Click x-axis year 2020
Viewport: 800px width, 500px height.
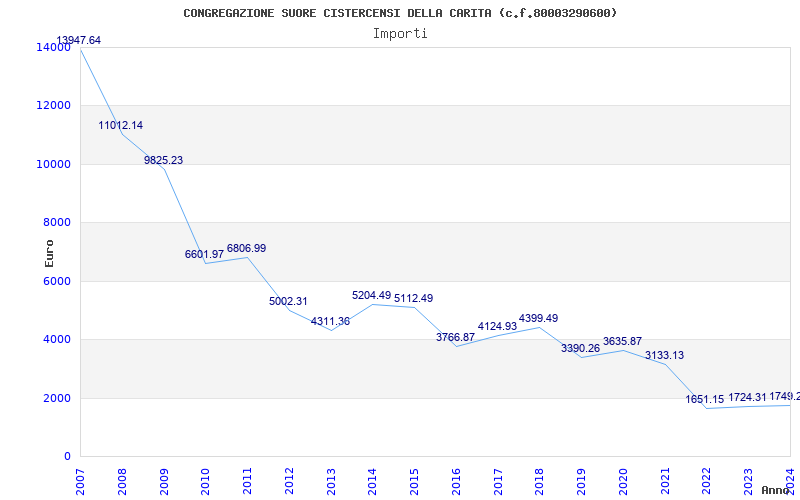point(623,482)
